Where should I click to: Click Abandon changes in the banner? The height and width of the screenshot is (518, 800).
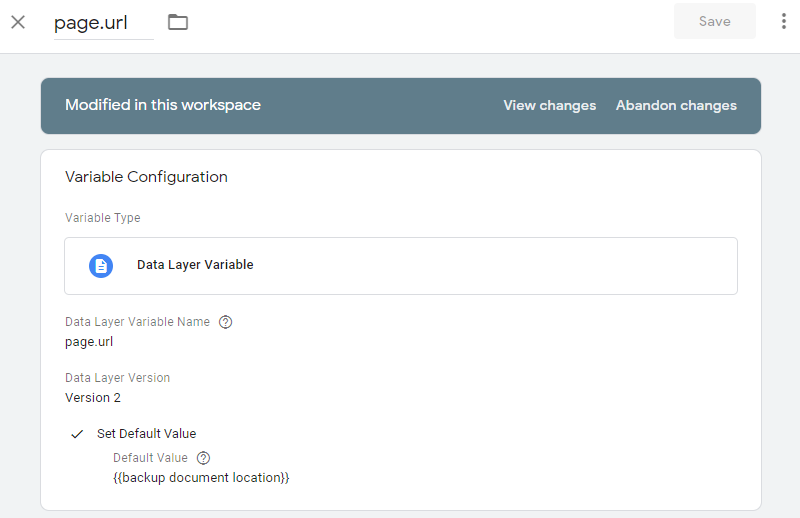pos(676,105)
